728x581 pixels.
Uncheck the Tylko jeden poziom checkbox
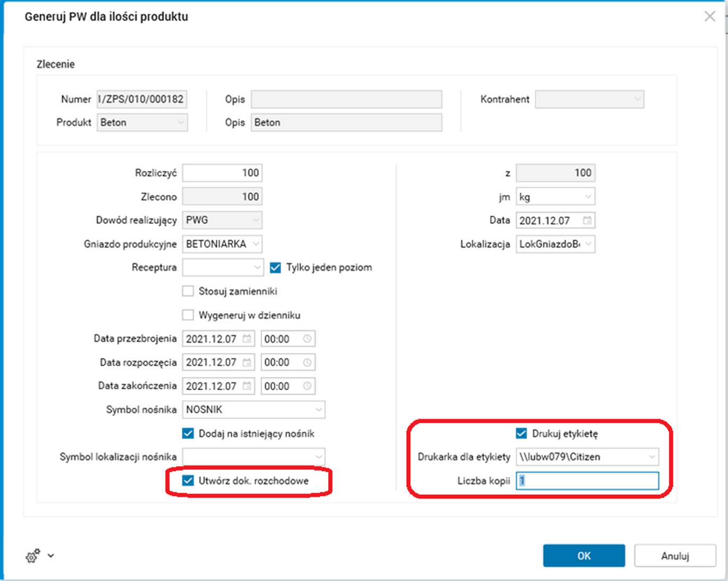click(x=275, y=268)
